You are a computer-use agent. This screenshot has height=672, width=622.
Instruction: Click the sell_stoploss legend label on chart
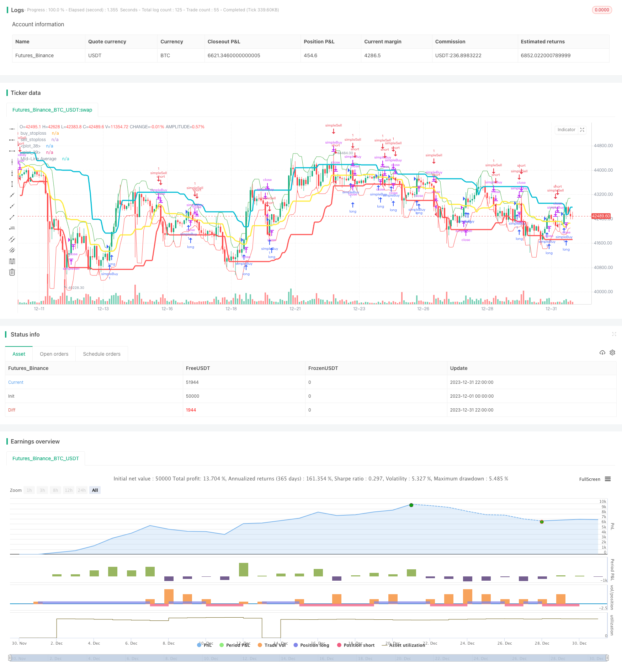pos(33,140)
